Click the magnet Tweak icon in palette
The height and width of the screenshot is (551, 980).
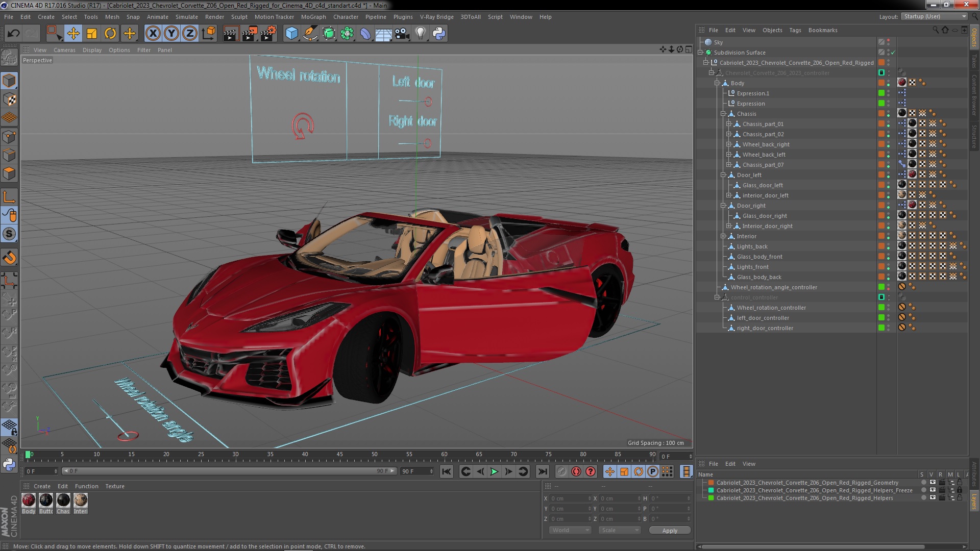pyautogui.click(x=9, y=258)
